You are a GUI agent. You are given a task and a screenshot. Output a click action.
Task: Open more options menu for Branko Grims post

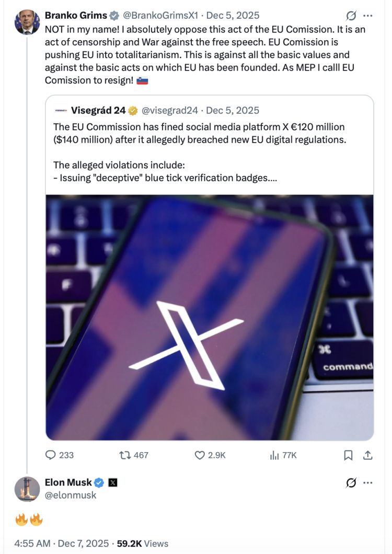coord(368,16)
